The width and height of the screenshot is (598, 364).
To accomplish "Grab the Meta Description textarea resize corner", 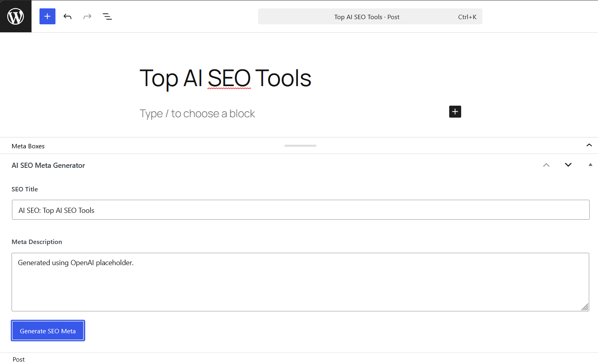I will pyautogui.click(x=585, y=307).
